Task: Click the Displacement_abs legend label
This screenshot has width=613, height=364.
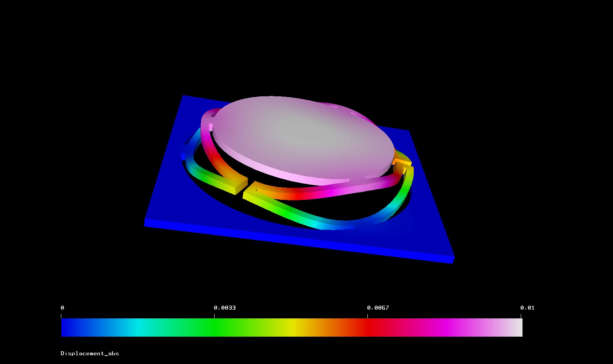Action: (90, 353)
